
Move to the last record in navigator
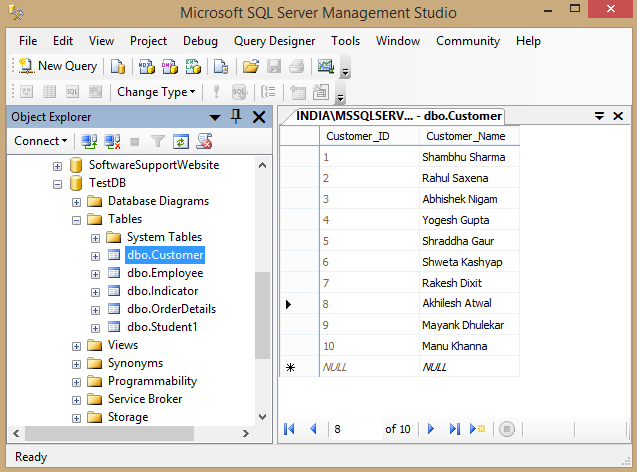454,429
